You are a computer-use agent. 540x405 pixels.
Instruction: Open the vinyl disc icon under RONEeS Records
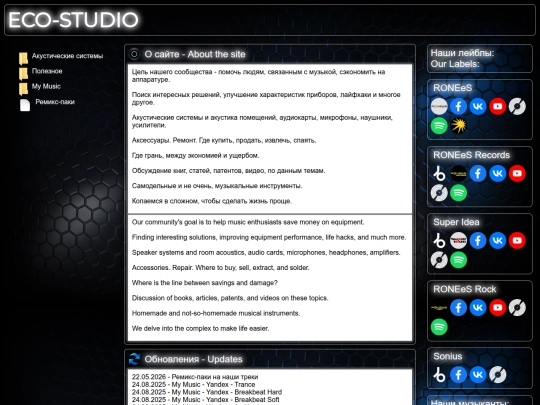pos(439,193)
